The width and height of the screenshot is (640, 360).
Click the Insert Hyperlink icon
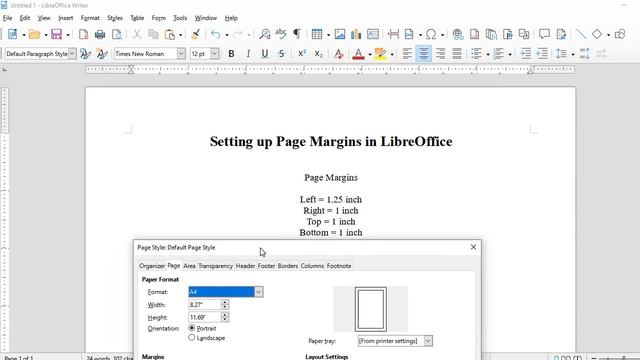point(458,34)
